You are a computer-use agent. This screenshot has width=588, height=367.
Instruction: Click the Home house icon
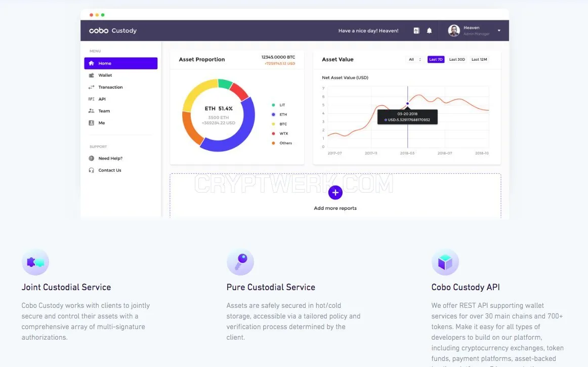(x=91, y=63)
